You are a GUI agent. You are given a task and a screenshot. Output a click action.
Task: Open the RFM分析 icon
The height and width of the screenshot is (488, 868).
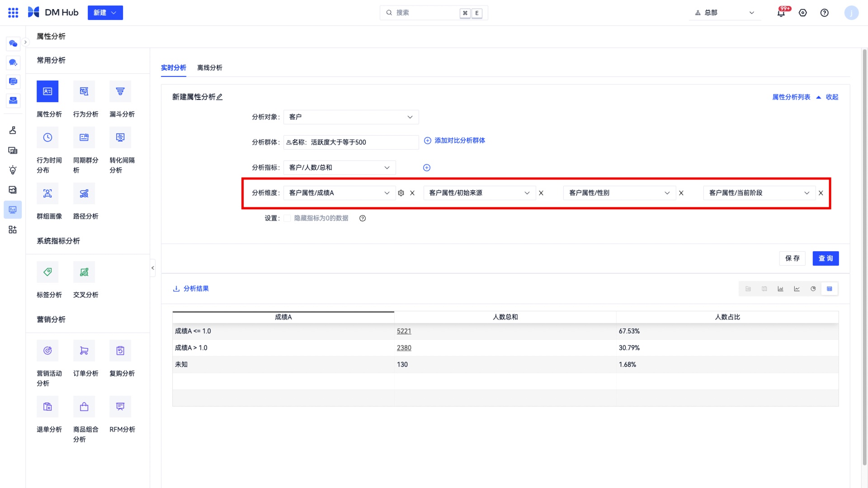120,407
